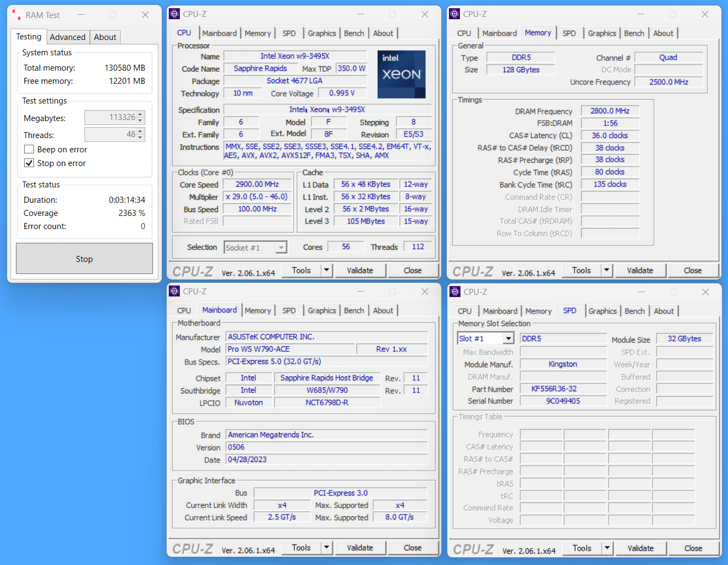Click the Threads input field
The height and width of the screenshot is (565, 728).
pyautogui.click(x=111, y=134)
